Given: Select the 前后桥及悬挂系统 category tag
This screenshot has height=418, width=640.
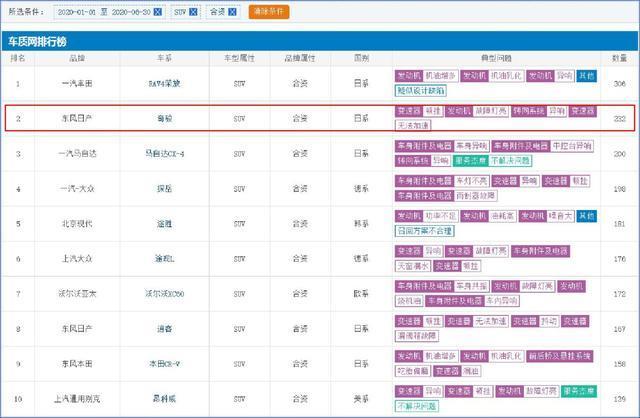Looking at the screenshot, I should 560,356.
